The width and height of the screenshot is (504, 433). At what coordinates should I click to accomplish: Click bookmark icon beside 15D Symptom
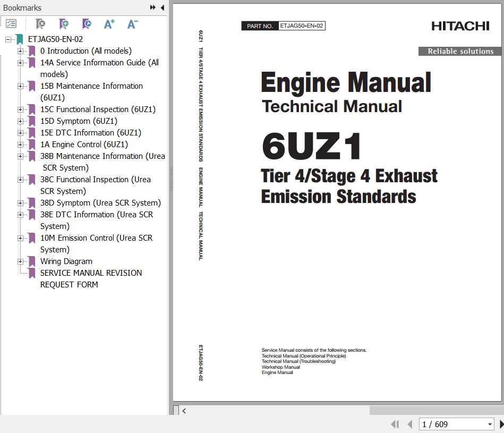tap(32, 121)
